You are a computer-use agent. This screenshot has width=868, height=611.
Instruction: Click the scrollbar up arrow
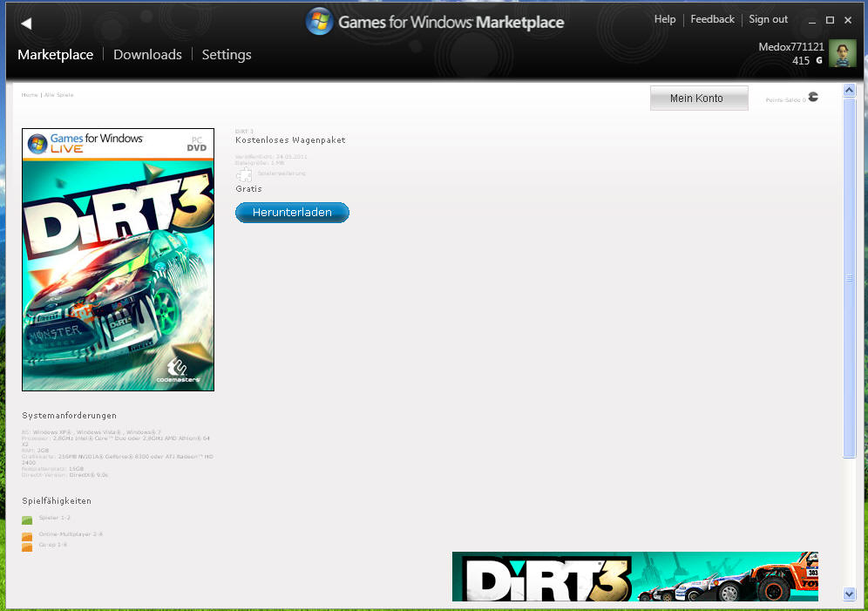click(849, 90)
